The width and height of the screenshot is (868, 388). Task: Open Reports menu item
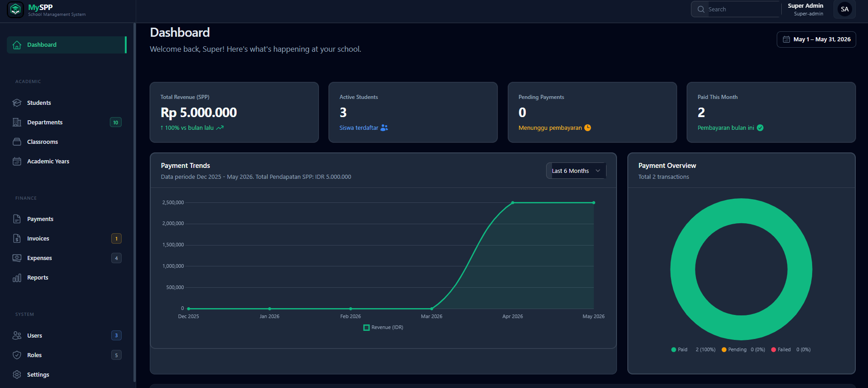[x=66, y=278]
